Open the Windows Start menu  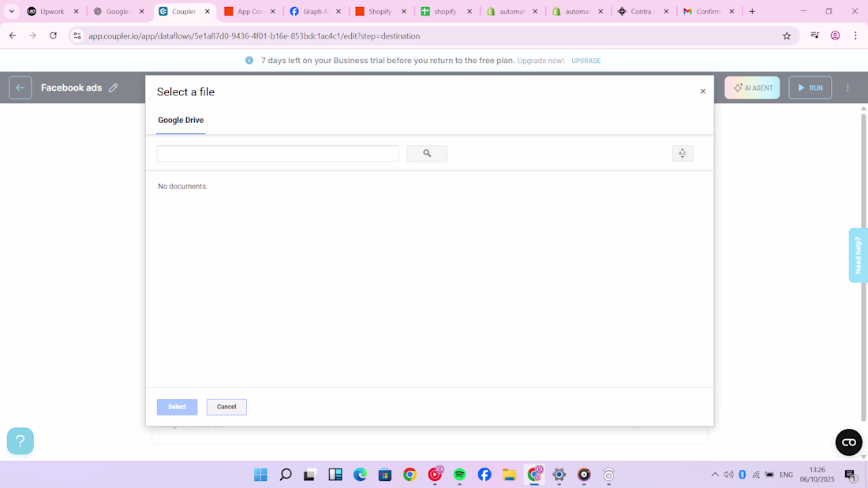[x=260, y=475]
